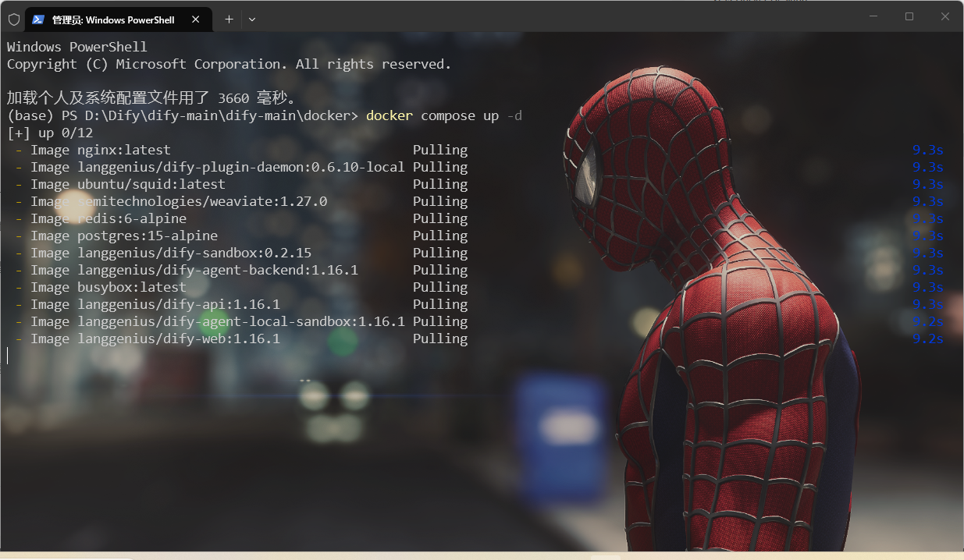This screenshot has height=560, width=964.
Task: Close the terminal window
Action: click(944, 16)
